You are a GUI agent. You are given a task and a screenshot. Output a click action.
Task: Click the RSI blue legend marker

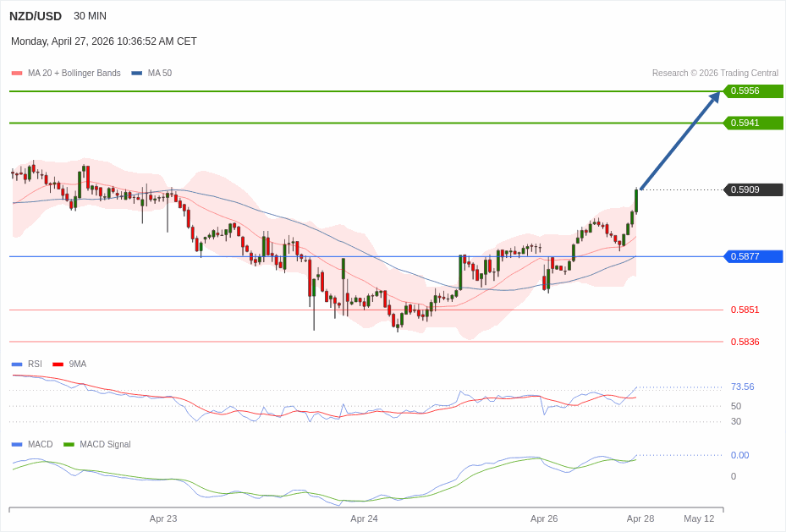pos(16,365)
